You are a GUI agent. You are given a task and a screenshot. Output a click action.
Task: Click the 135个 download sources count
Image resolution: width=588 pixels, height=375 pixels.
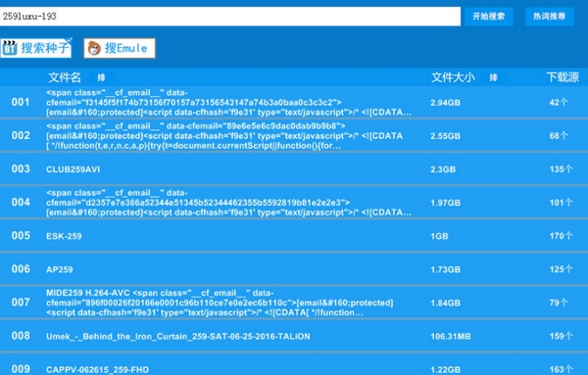pyautogui.click(x=562, y=169)
